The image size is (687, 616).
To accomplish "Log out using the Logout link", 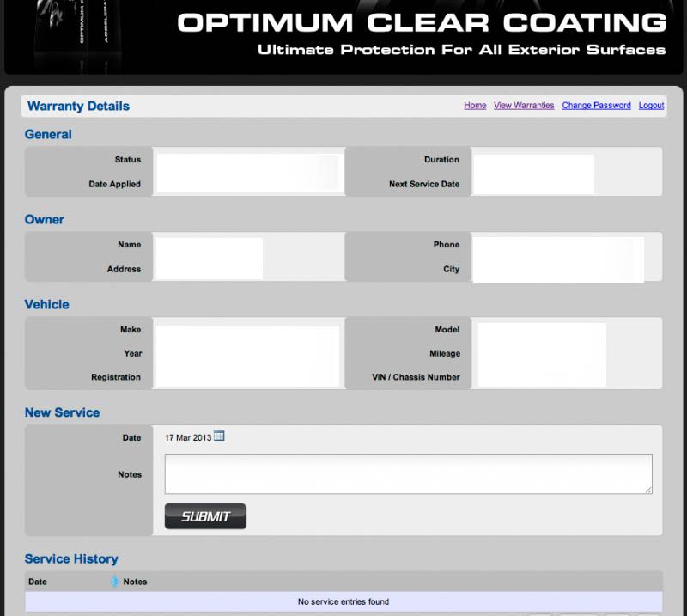I will (x=651, y=105).
